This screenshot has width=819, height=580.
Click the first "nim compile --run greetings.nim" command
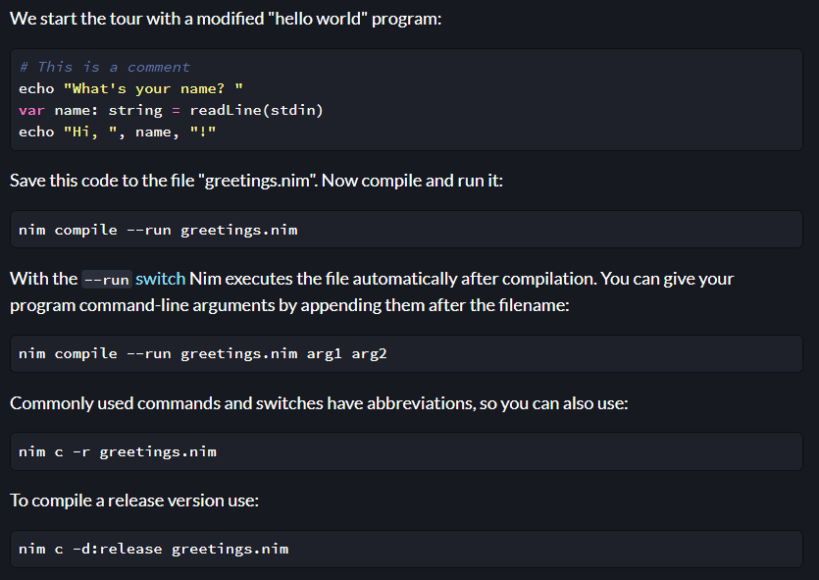(158, 230)
